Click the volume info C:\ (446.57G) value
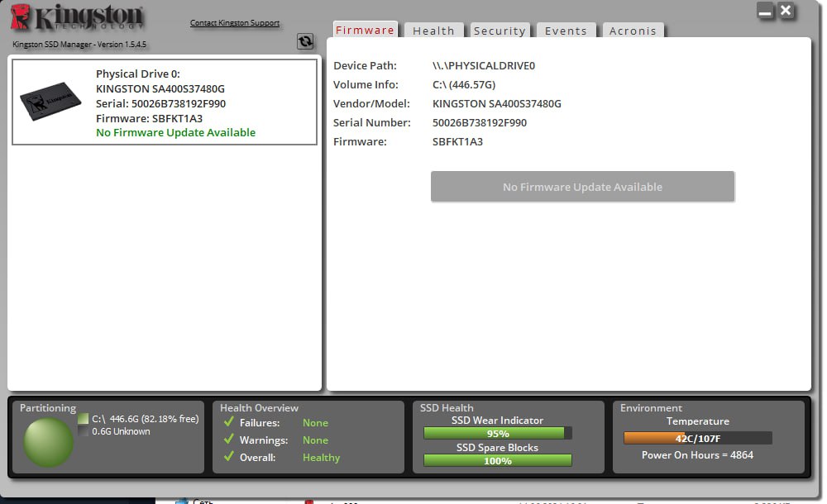Image resolution: width=827 pixels, height=504 pixels. pyautogui.click(x=464, y=84)
